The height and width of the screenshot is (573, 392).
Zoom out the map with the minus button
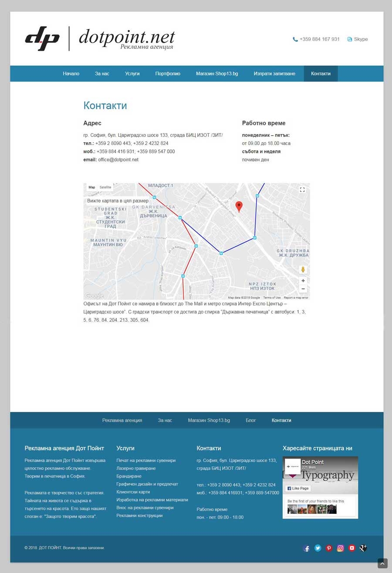[x=303, y=289]
